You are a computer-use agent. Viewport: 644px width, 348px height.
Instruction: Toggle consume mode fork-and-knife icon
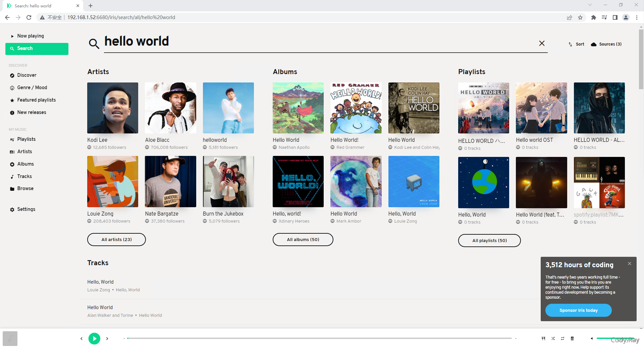click(x=543, y=339)
